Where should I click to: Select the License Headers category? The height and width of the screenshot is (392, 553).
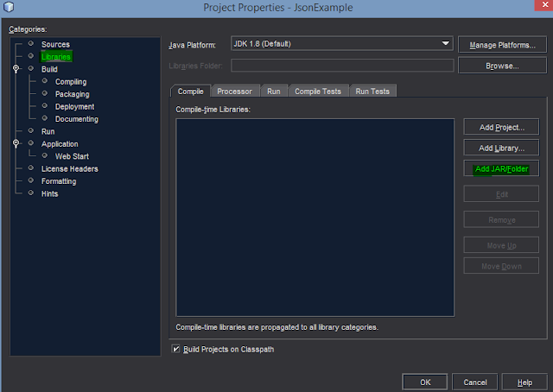(x=69, y=169)
